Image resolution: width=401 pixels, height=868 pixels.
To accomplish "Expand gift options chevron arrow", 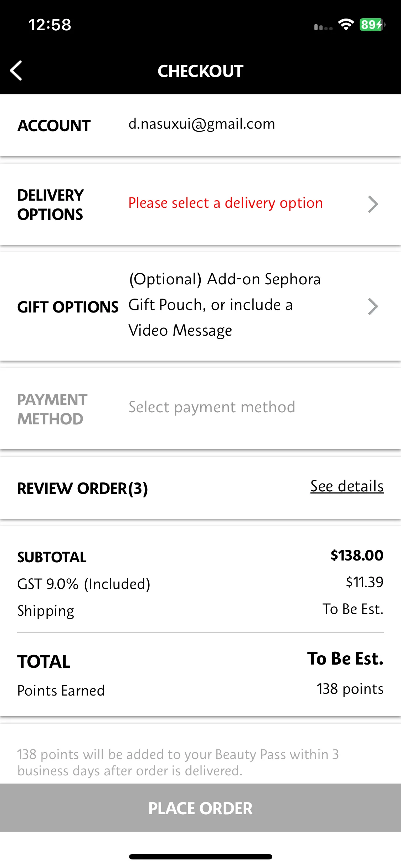I will [x=373, y=307].
